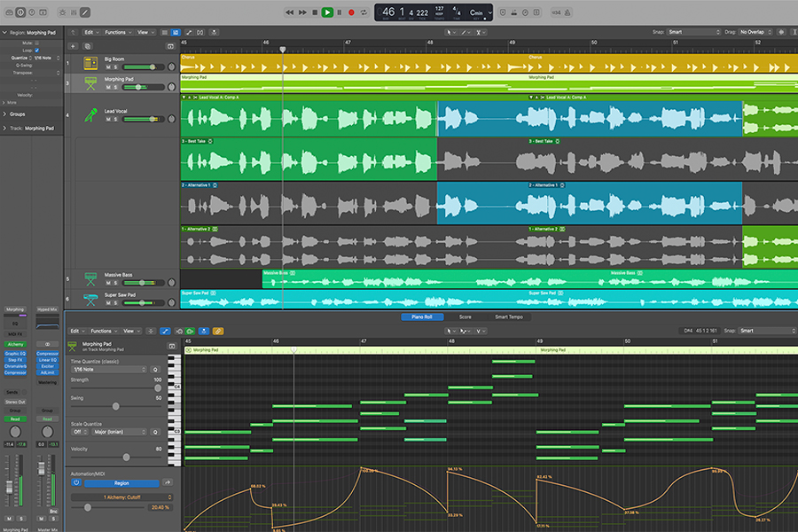This screenshot has width=798, height=532.
Task: Toggle the Editors pencil button
Action: tap(85, 12)
